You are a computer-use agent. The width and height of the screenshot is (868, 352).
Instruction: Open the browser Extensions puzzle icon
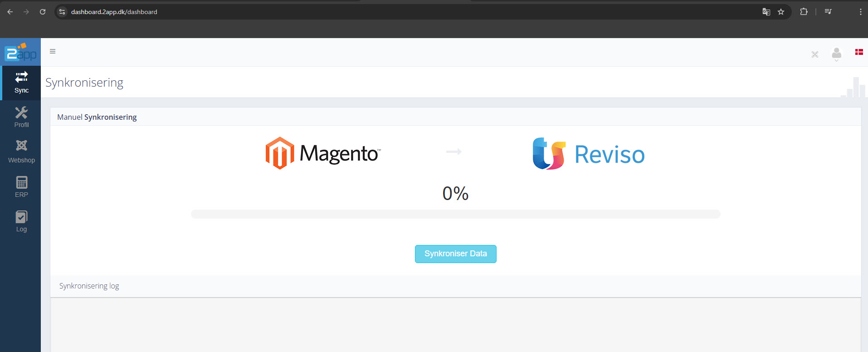point(804,12)
